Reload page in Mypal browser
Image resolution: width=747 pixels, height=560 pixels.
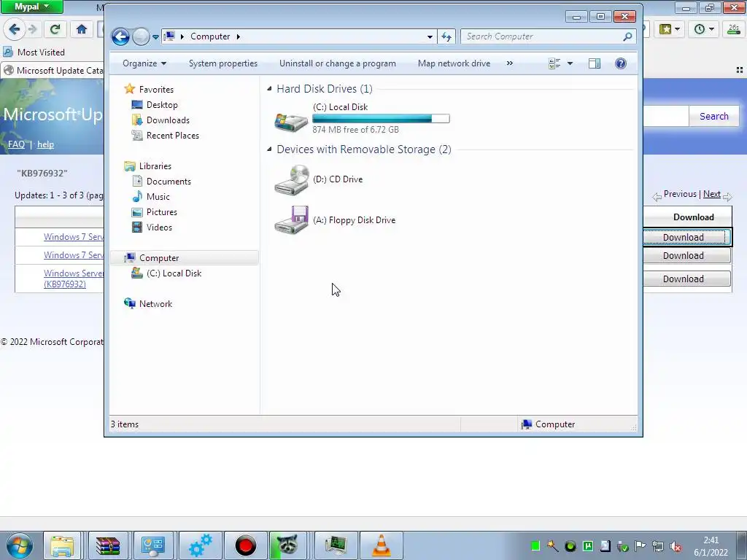pos(55,29)
